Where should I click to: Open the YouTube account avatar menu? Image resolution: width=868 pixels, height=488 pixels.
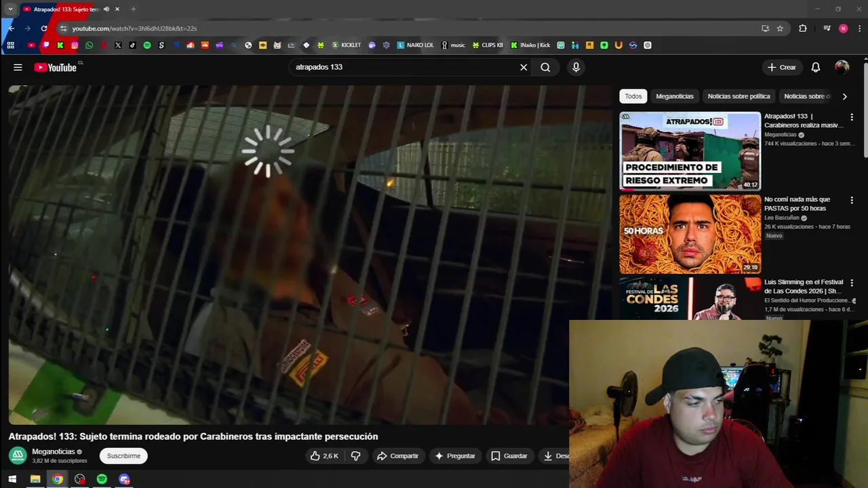click(x=842, y=67)
